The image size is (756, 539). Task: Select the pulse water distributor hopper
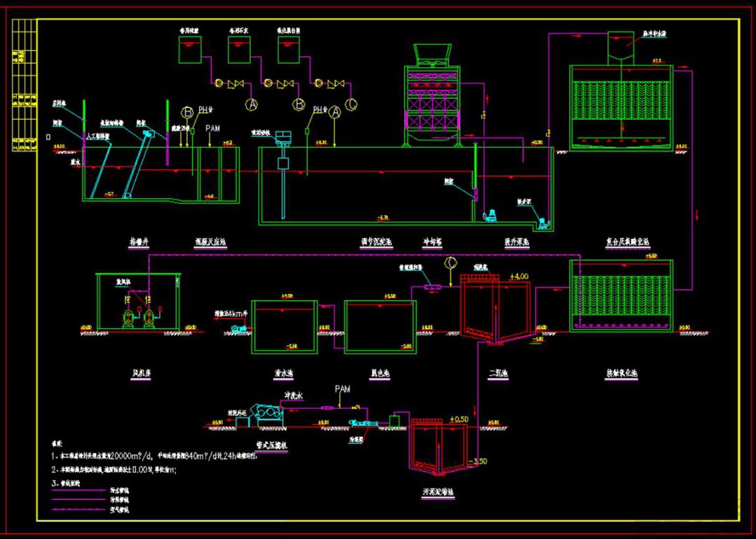pos(621,48)
